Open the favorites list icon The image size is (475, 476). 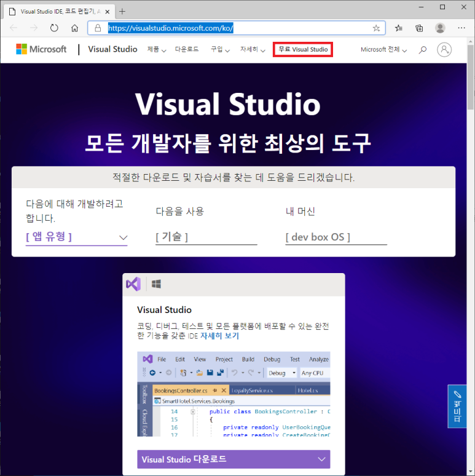coord(399,28)
